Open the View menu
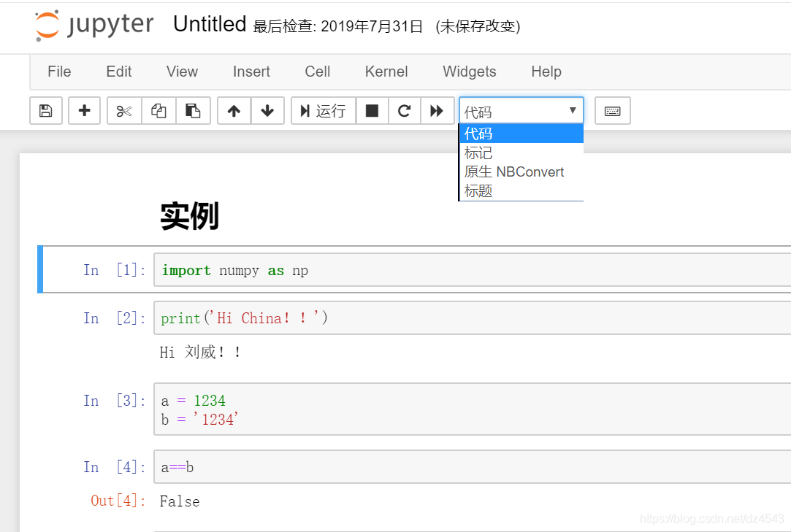Image resolution: width=791 pixels, height=532 pixels. (x=182, y=72)
